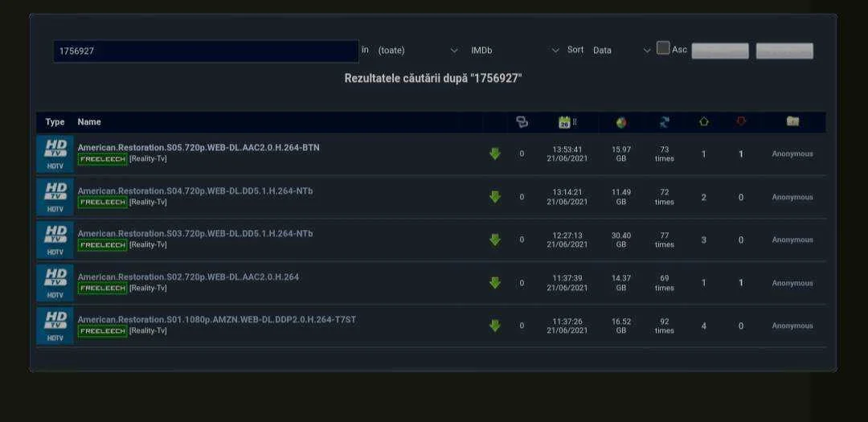Click FREELEECH badge on S02 row
The width and height of the screenshot is (868, 422).
102,289
